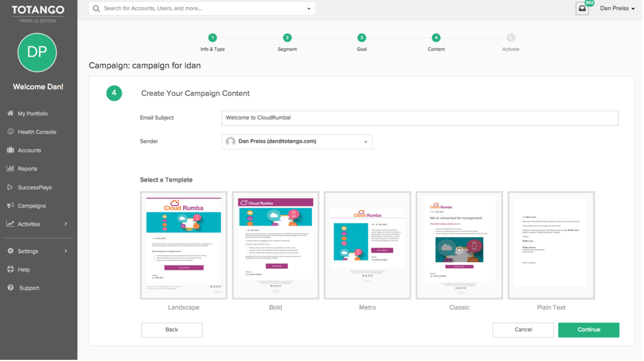Click the Cancel button
The image size is (644, 361).
[x=523, y=330]
